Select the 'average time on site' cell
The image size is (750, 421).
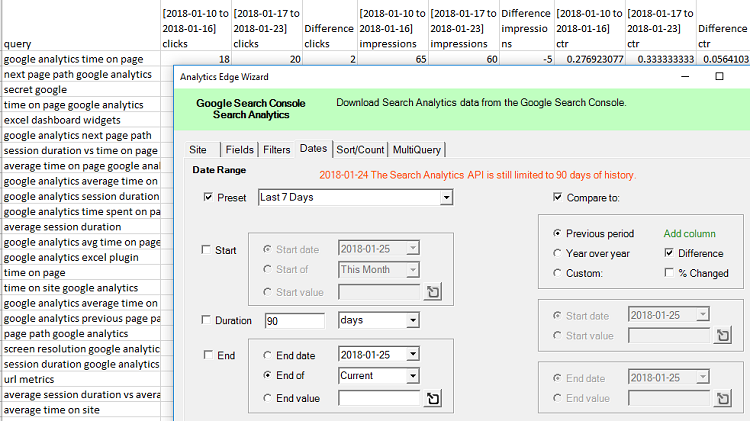(81, 410)
